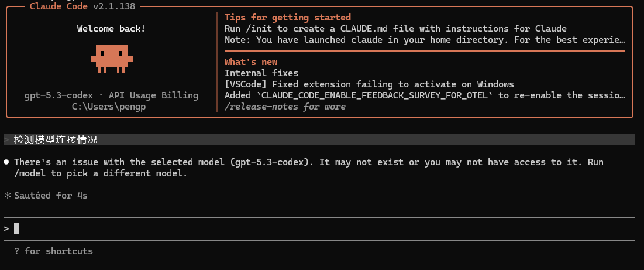The image size is (644, 270).
Task: Click the C:\Users\pengp directory path
Action: click(x=111, y=107)
